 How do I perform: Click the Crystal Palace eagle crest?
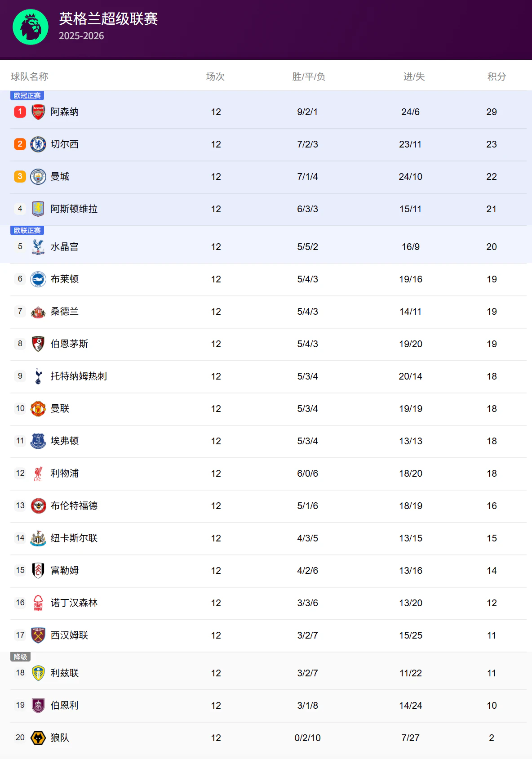[38, 246]
